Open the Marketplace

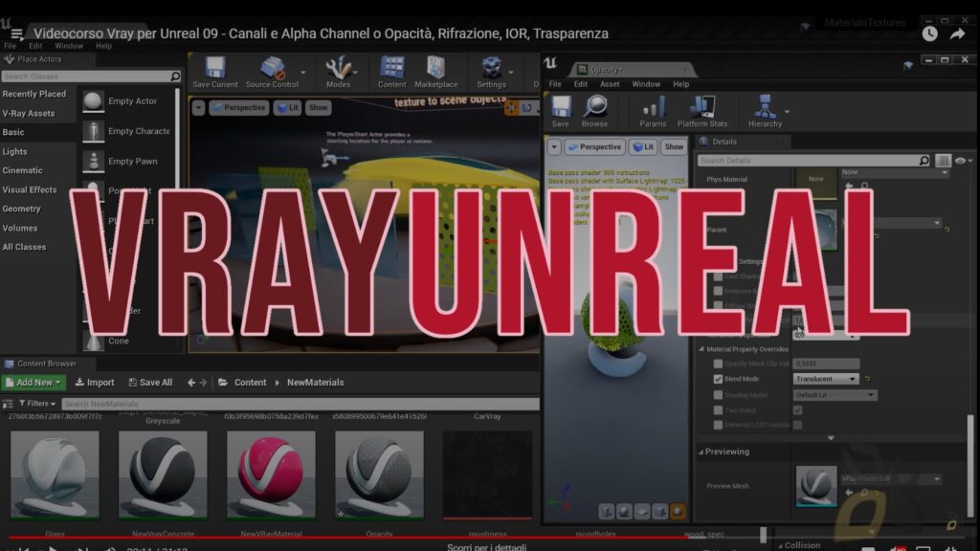[x=435, y=73]
